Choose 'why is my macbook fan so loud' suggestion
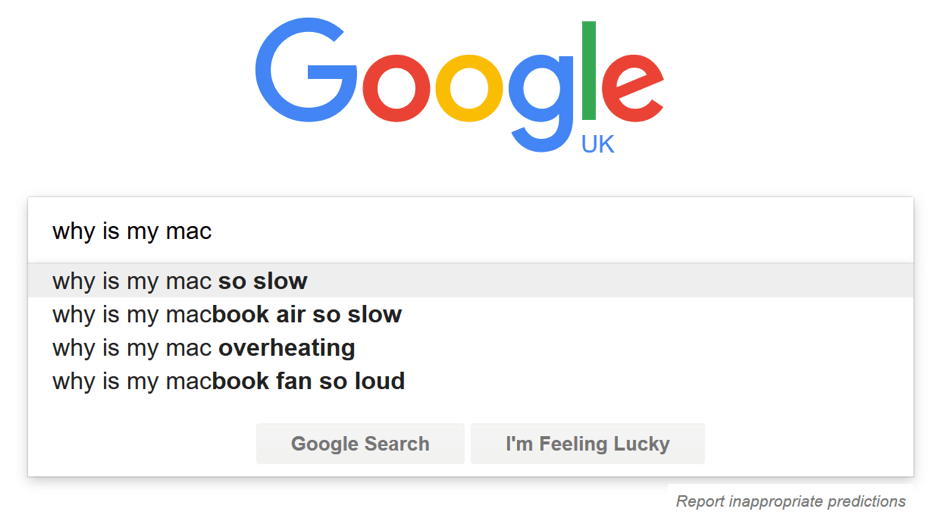Viewport: 940px width, 528px height. tap(471, 381)
